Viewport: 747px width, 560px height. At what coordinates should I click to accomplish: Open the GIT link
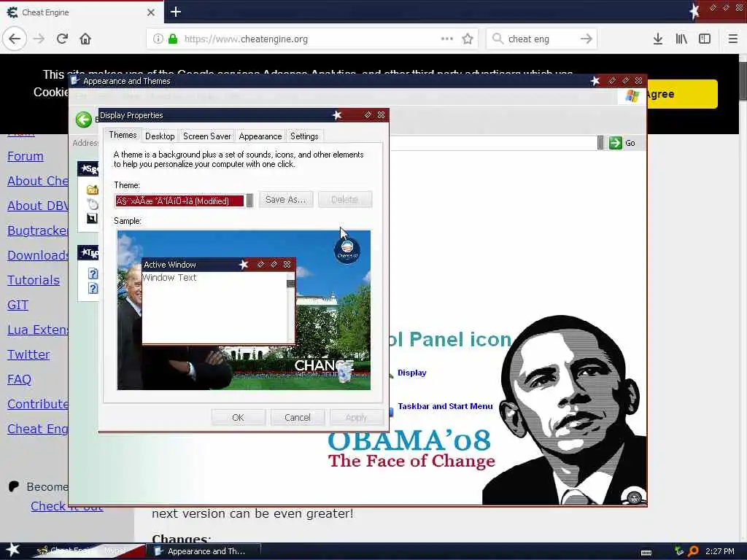tap(18, 305)
